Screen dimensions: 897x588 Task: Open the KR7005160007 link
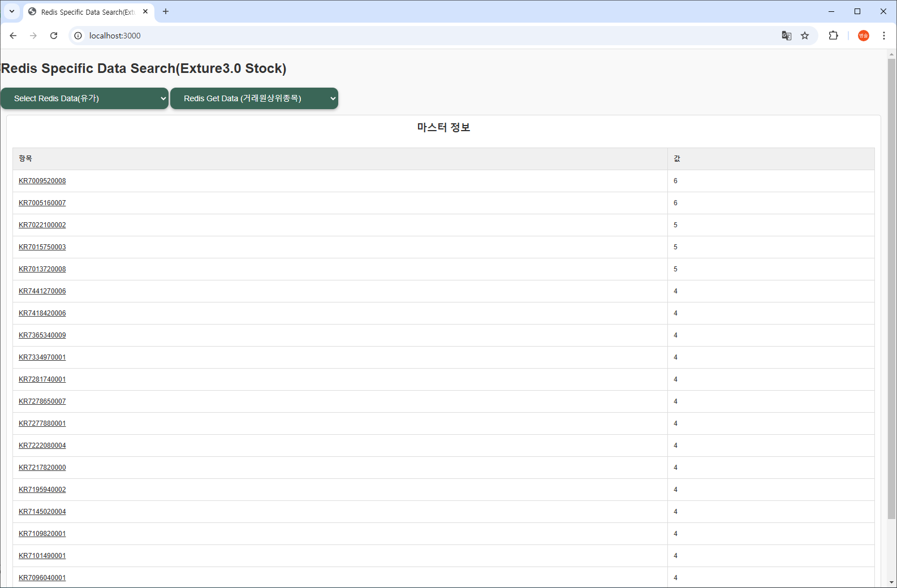tap(42, 203)
